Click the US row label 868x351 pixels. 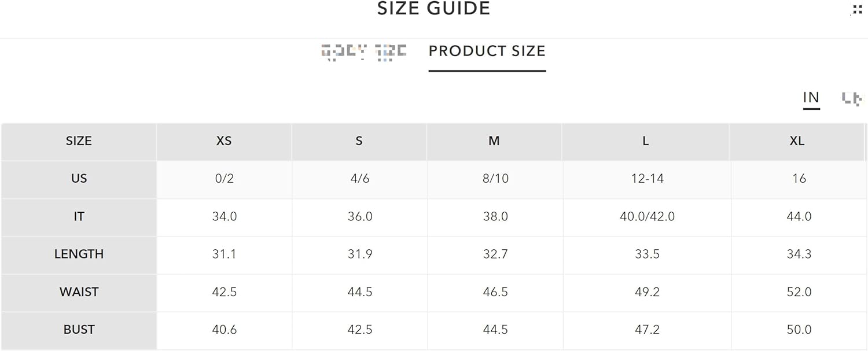79,179
